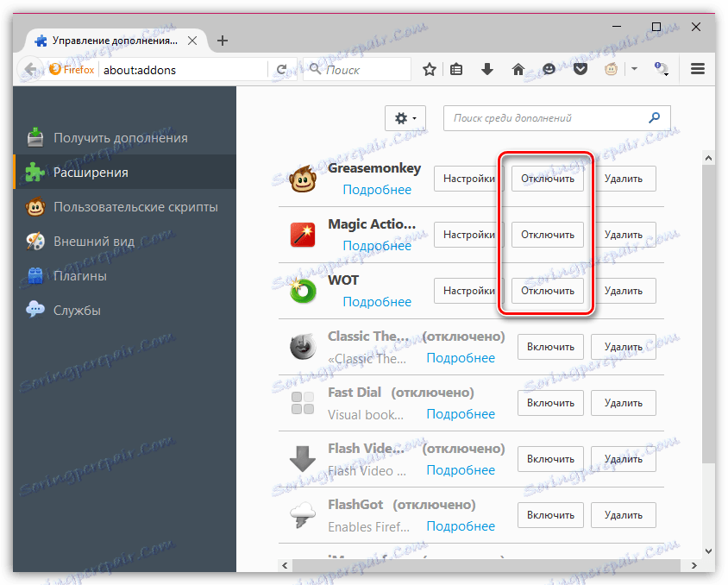
Task: Open the bookmarks list icon
Action: coord(456,70)
